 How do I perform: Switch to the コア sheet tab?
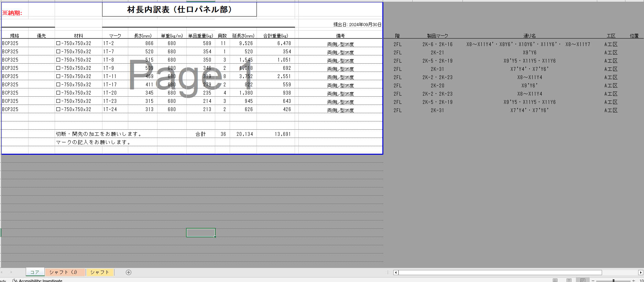coord(35,272)
